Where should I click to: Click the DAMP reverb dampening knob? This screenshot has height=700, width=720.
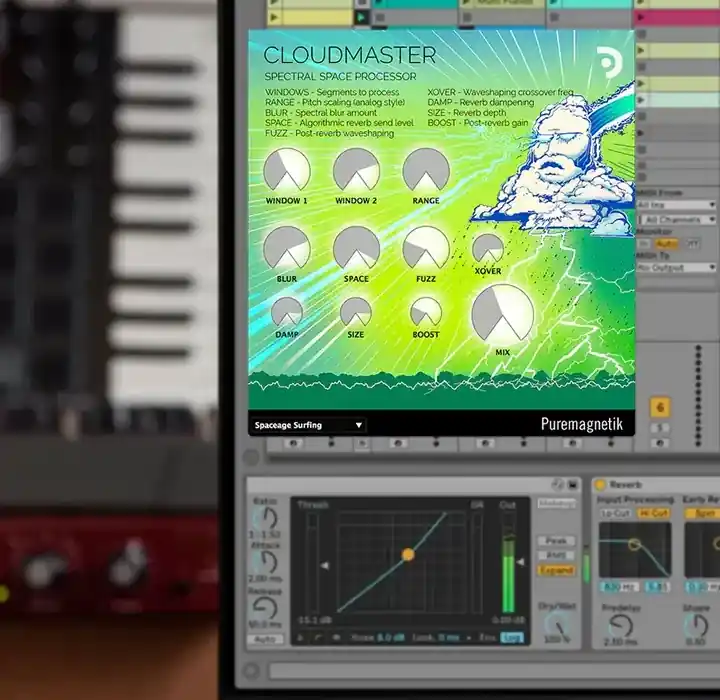tap(287, 312)
